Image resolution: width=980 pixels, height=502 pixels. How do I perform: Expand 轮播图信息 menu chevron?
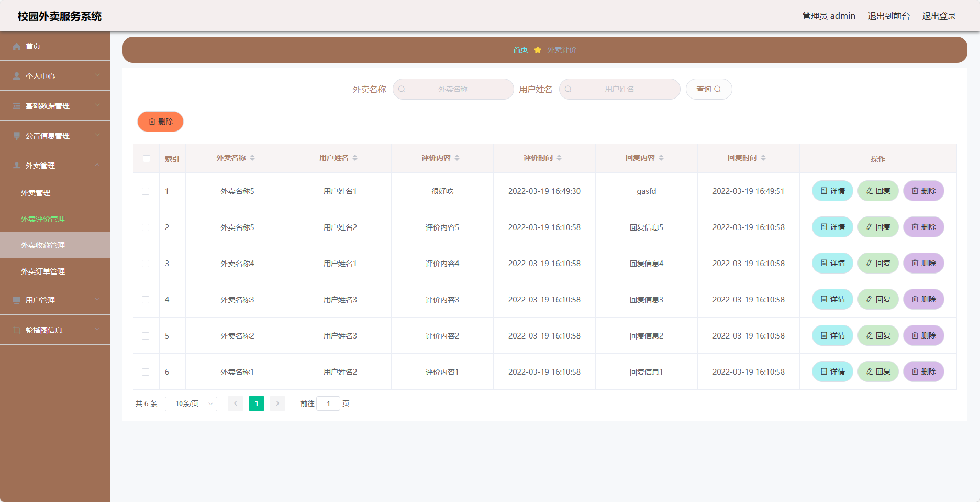(97, 330)
